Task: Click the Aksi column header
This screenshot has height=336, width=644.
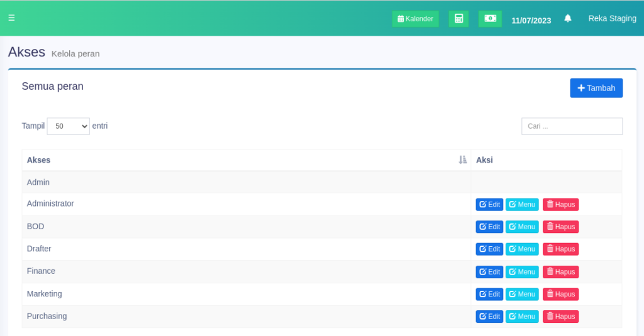Action: (x=484, y=160)
